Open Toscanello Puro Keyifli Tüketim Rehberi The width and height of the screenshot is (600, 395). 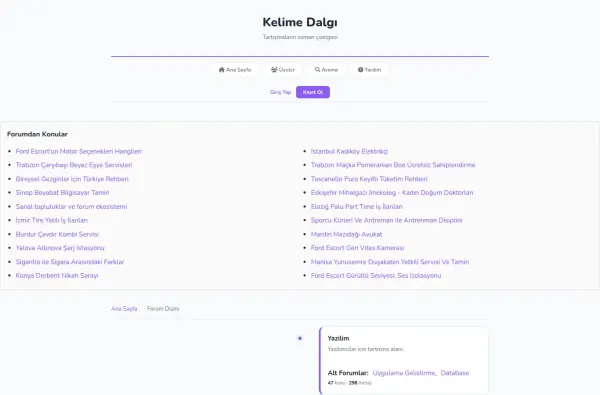(369, 179)
